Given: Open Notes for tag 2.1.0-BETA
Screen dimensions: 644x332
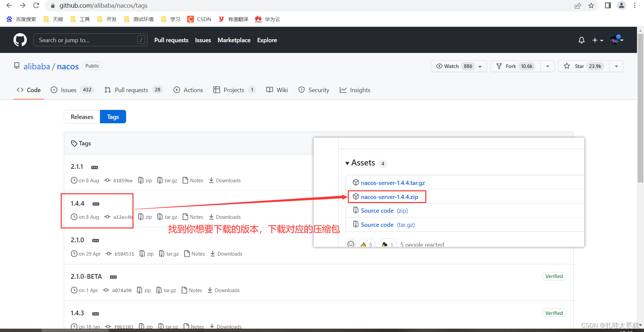Looking at the screenshot, I should point(192,290).
